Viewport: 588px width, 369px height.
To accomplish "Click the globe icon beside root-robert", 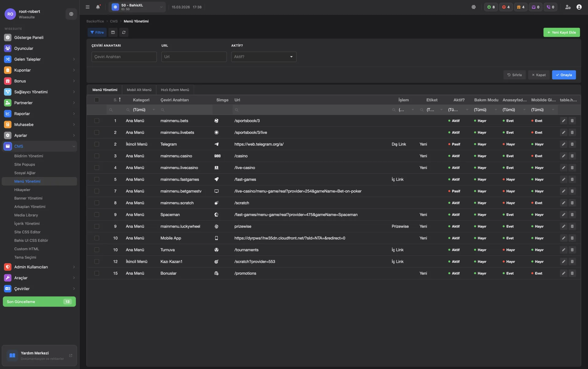I will (x=71, y=14).
